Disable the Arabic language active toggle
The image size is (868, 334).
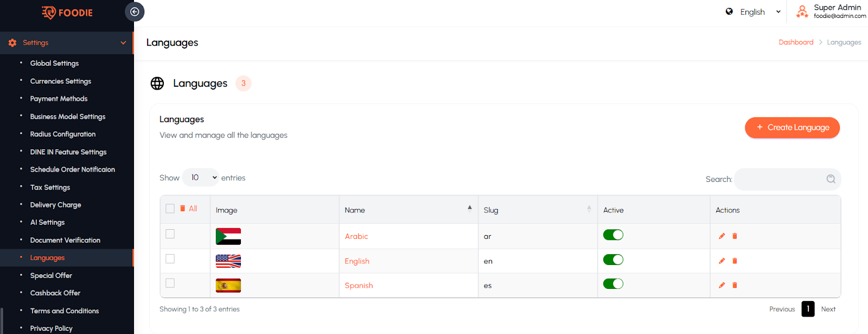click(613, 235)
